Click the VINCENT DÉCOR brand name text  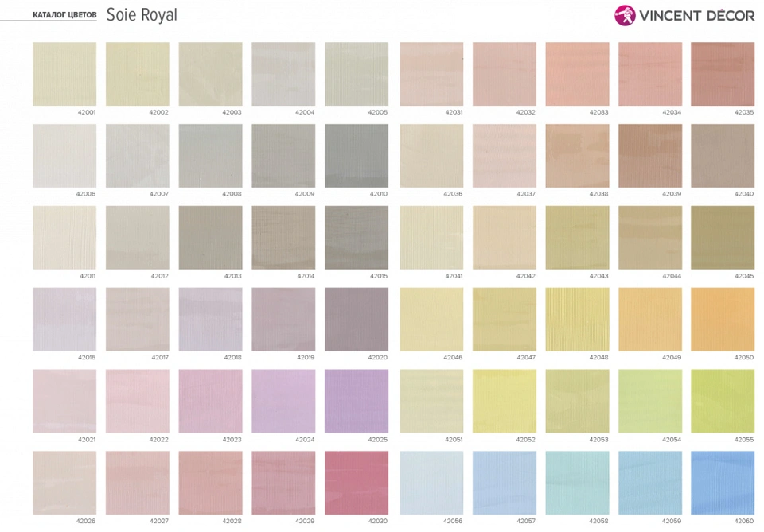[x=697, y=16]
